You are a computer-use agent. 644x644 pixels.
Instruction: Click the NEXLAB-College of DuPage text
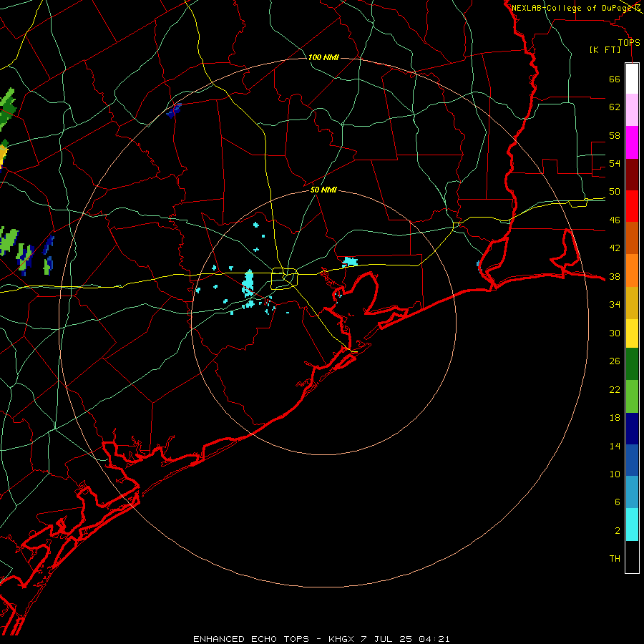pyautogui.click(x=572, y=8)
